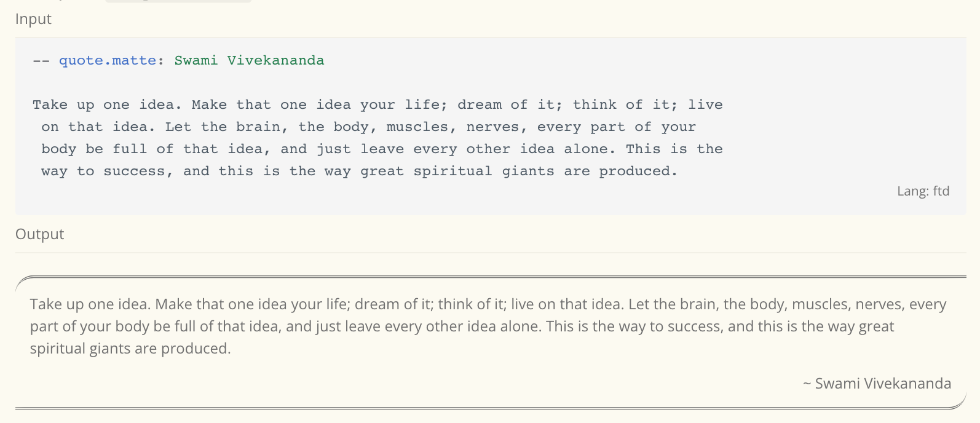
Task: Click the "Output" section label
Action: (39, 234)
